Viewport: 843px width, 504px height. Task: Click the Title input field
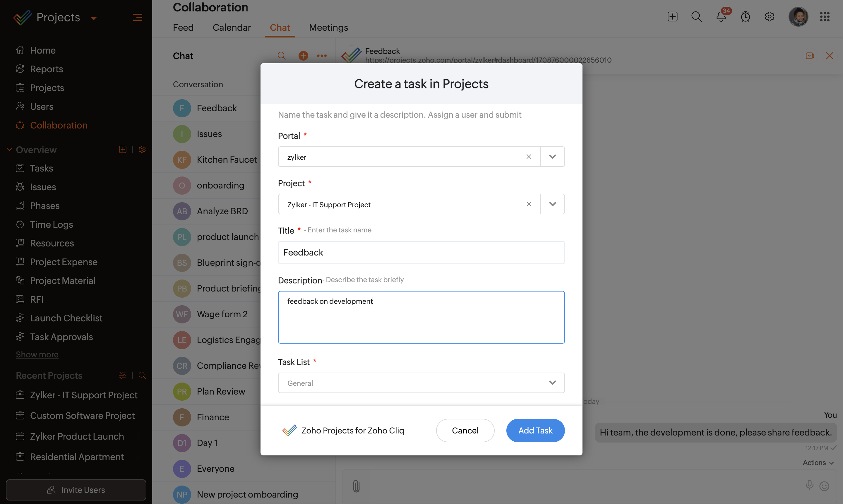[x=421, y=252]
